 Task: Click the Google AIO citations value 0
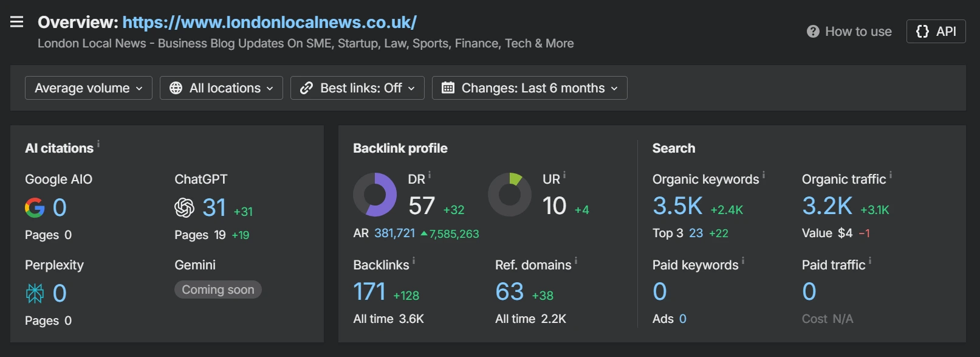[60, 207]
